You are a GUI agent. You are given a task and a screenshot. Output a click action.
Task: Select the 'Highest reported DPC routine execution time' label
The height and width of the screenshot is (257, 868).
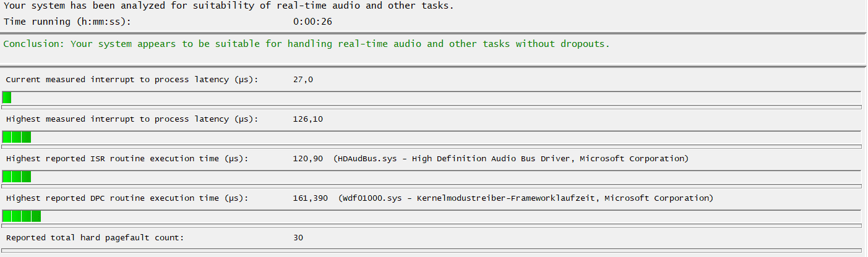(127, 198)
